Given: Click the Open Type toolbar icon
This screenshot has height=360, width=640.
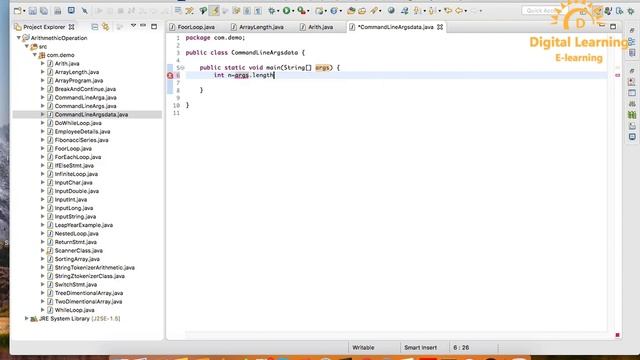Looking at the screenshot, I should [351, 11].
